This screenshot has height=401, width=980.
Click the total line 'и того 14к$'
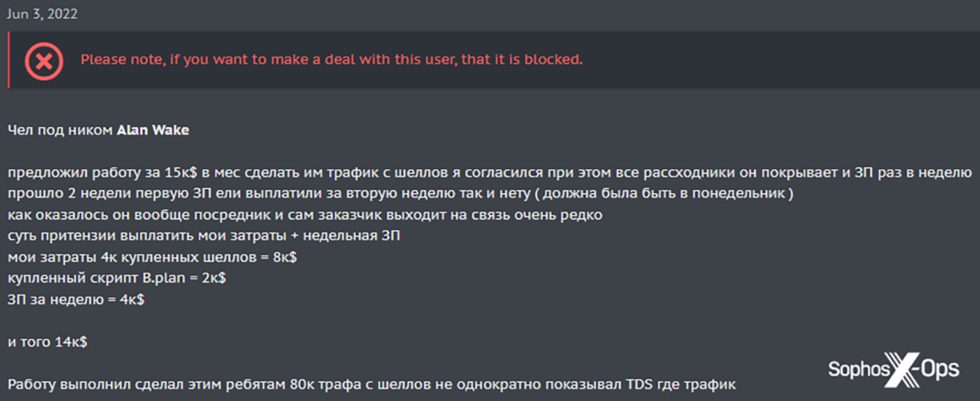click(48, 342)
